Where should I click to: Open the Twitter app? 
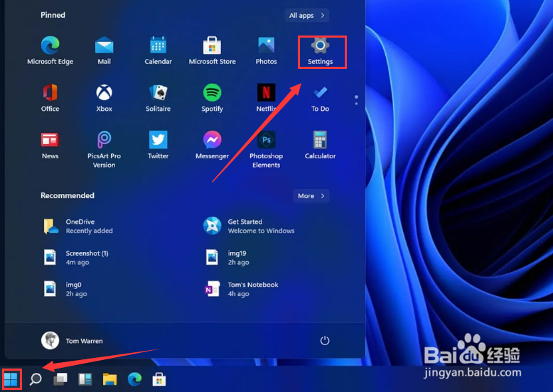(158, 145)
